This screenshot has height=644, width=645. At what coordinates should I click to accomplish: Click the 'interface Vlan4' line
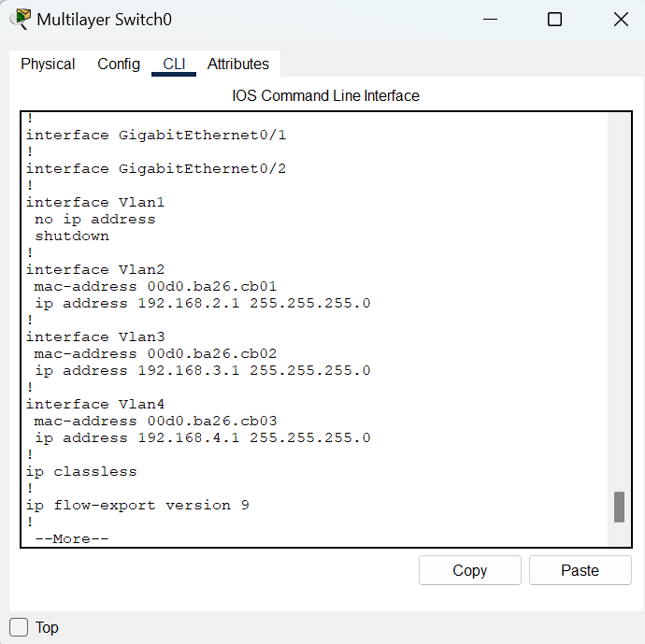(95, 404)
